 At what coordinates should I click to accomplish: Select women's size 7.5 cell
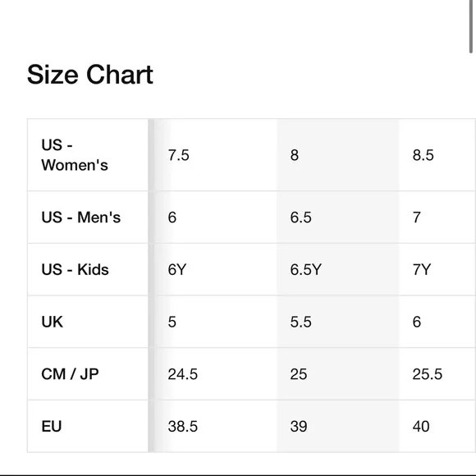216,155
